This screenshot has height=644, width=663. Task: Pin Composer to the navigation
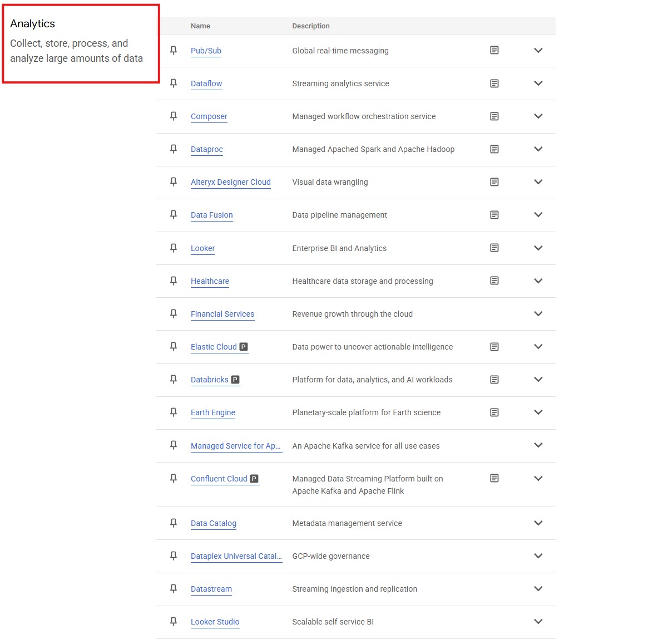coord(174,116)
